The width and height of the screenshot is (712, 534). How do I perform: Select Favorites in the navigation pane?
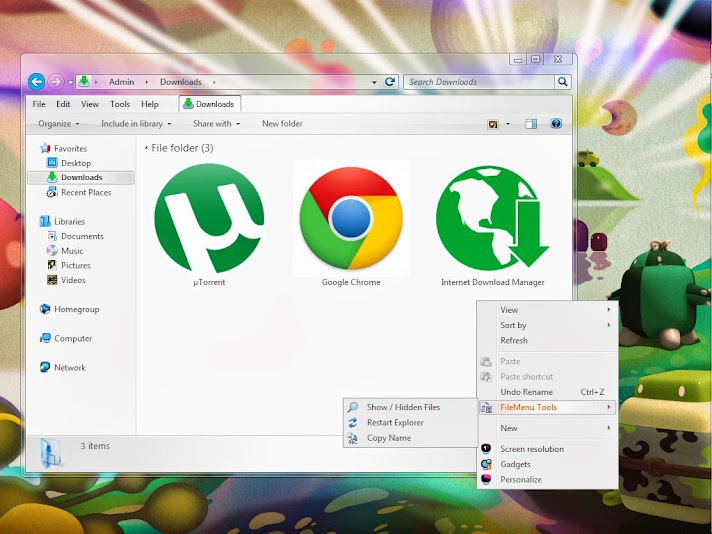pyautogui.click(x=70, y=148)
